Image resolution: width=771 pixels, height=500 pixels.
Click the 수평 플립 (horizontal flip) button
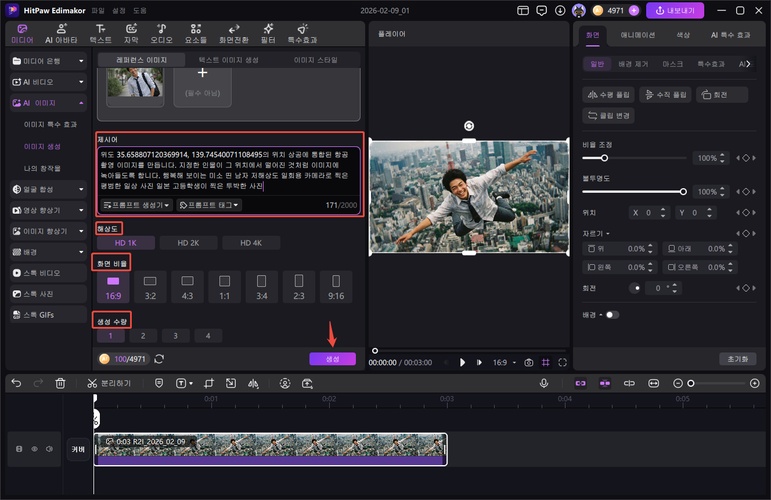pyautogui.click(x=609, y=94)
